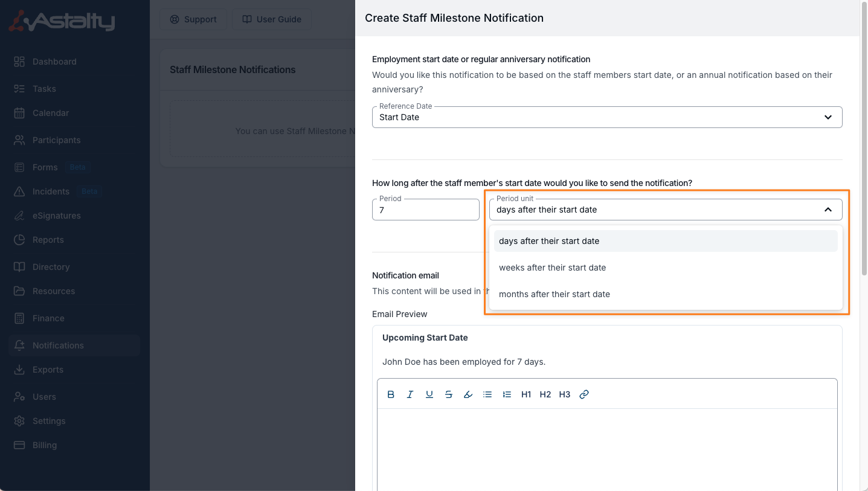
Task: Insert a numbered list
Action: coord(507,394)
